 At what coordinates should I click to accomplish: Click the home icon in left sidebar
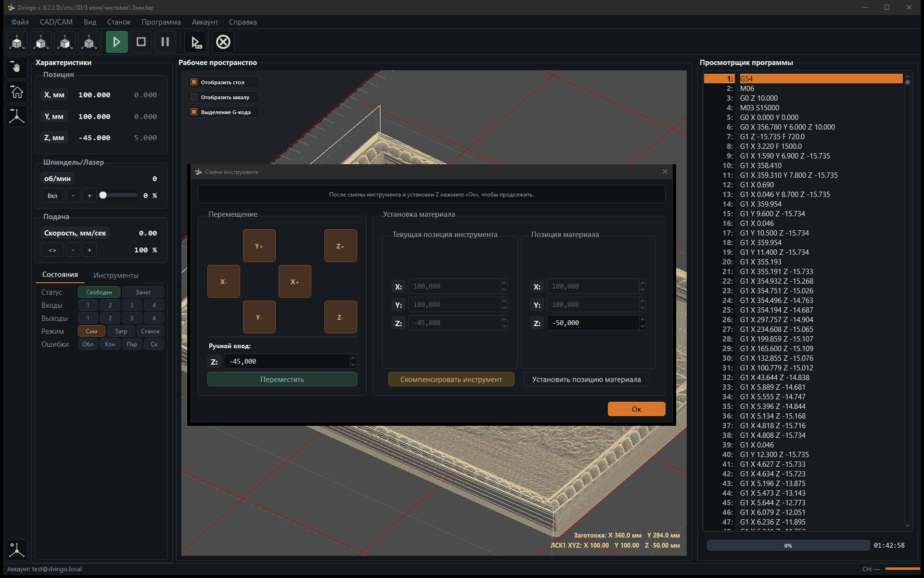click(17, 92)
